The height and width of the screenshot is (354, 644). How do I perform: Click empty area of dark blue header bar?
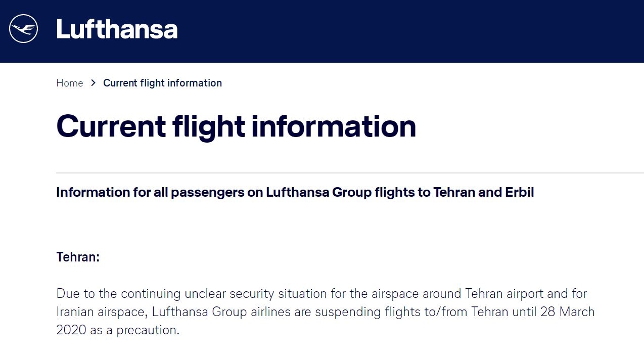[404, 30]
